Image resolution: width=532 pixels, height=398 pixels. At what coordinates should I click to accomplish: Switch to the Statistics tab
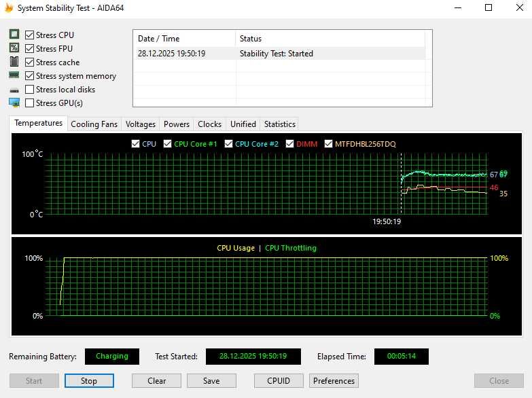point(279,124)
